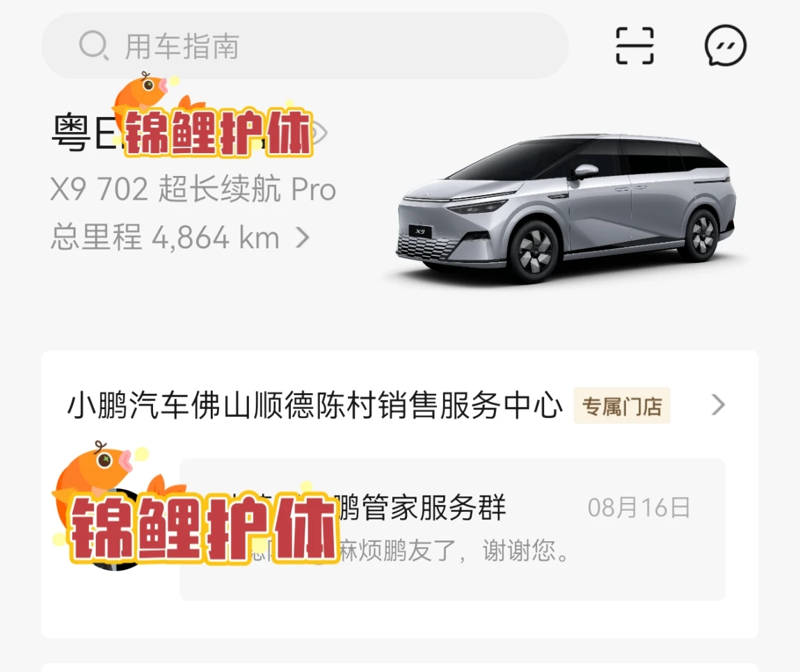Open 小鹏汽车佛山顺德陈村销售服务中心 store link
The height and width of the screenshot is (672, 800).
(315, 406)
